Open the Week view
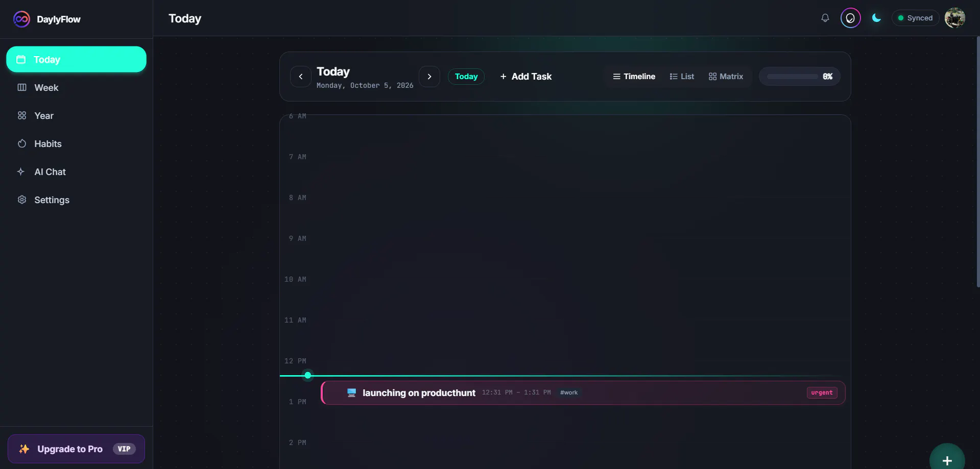 pos(76,87)
